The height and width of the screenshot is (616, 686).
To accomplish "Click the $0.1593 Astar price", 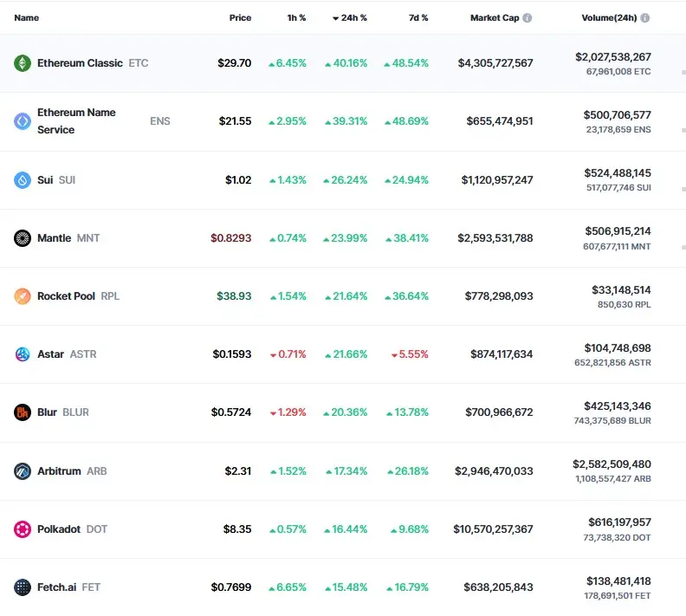I will coord(232,354).
